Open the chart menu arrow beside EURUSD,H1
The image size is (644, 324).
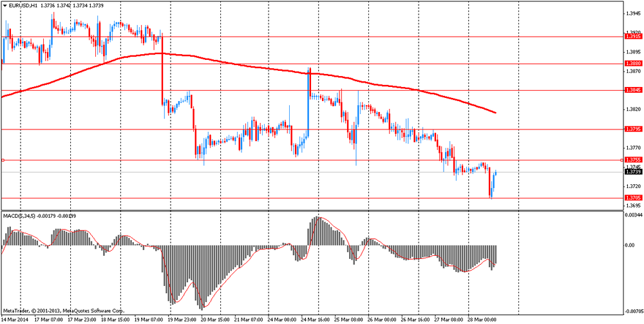click(5, 6)
